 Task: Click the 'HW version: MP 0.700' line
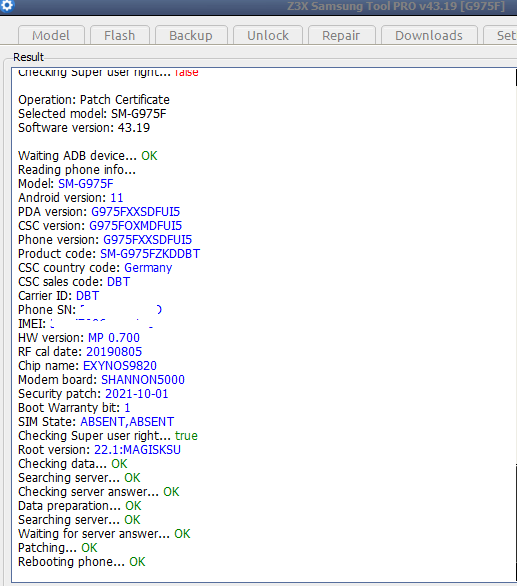tap(79, 338)
